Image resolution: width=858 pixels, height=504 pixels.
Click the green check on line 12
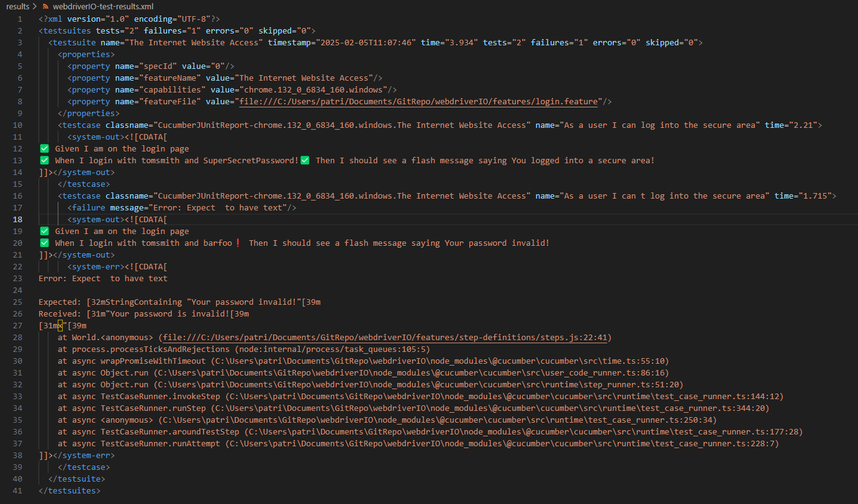[44, 149]
